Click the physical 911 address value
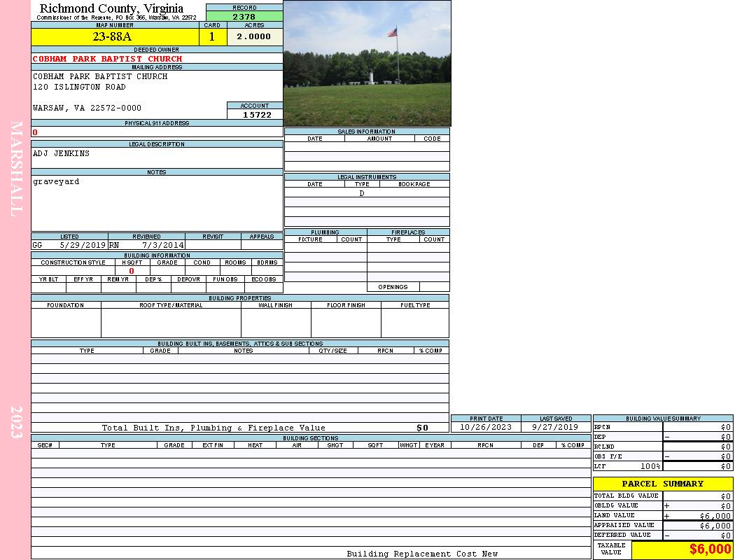 (35, 132)
